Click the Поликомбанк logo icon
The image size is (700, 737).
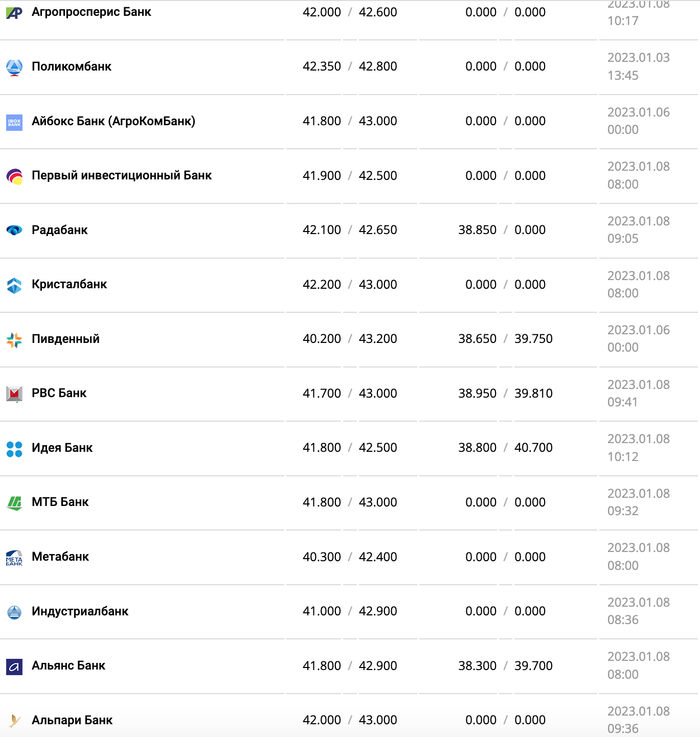(x=14, y=67)
